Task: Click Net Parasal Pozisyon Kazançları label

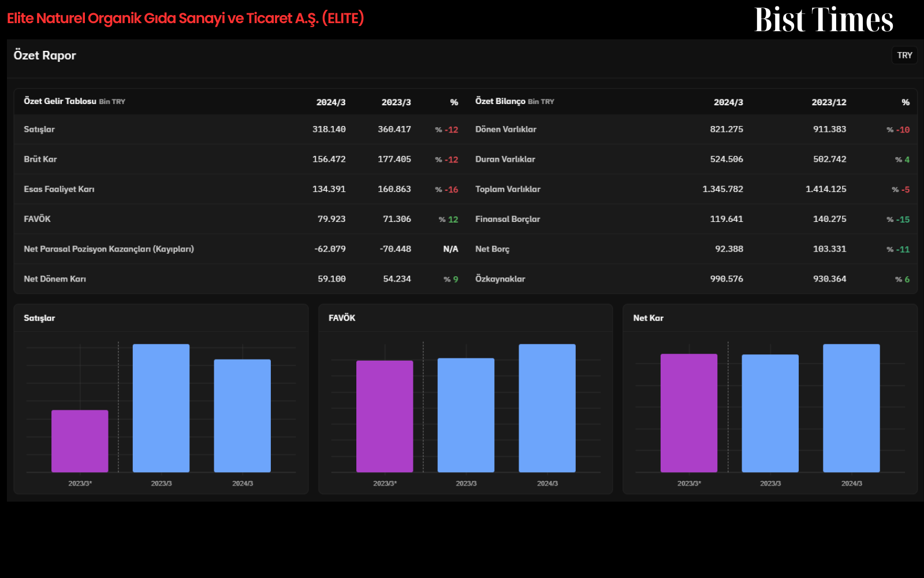Action: 109,249
